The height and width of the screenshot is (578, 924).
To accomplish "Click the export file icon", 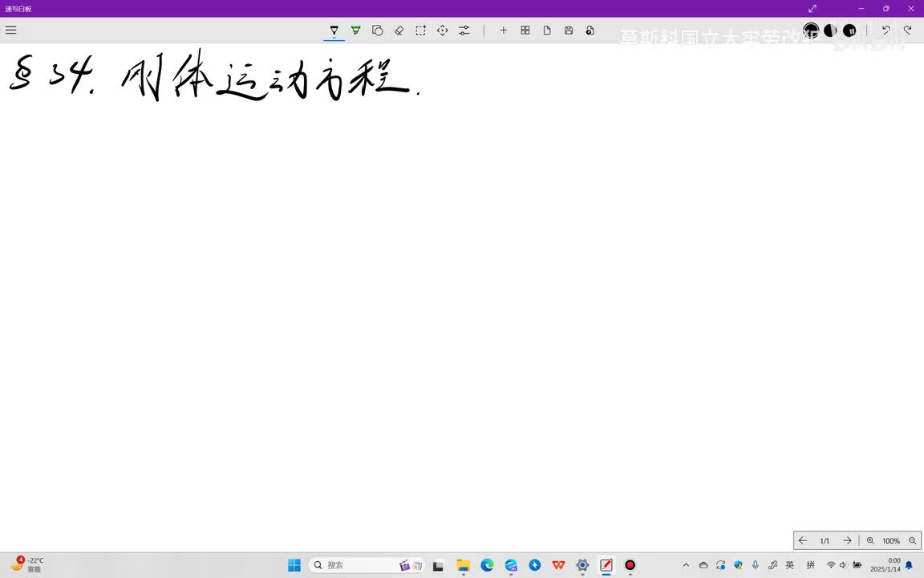I will click(590, 30).
